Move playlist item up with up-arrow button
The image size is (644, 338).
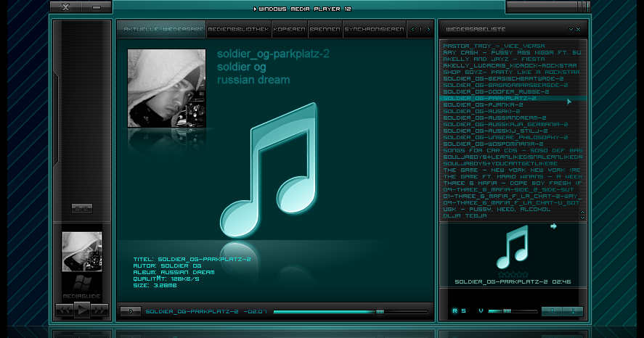point(552,311)
